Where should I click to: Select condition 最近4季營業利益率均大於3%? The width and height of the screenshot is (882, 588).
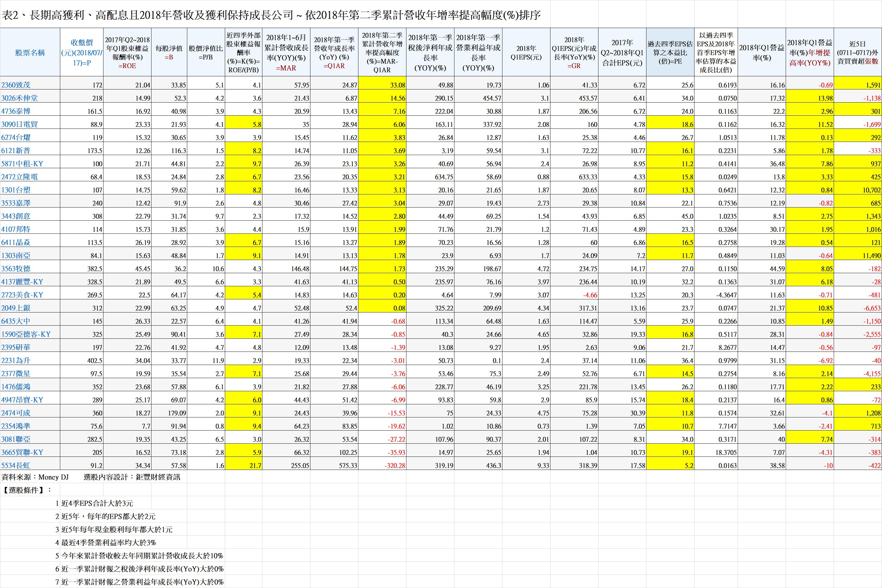[x=109, y=543]
